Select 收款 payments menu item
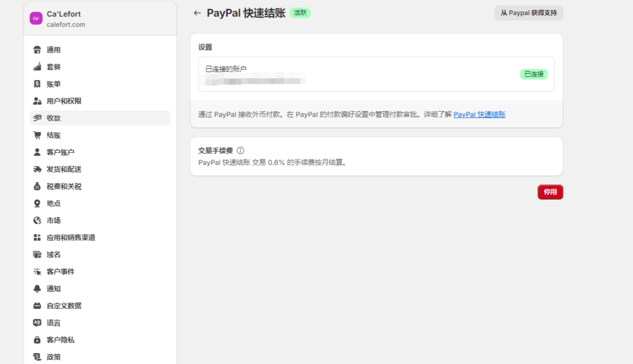 100,118
